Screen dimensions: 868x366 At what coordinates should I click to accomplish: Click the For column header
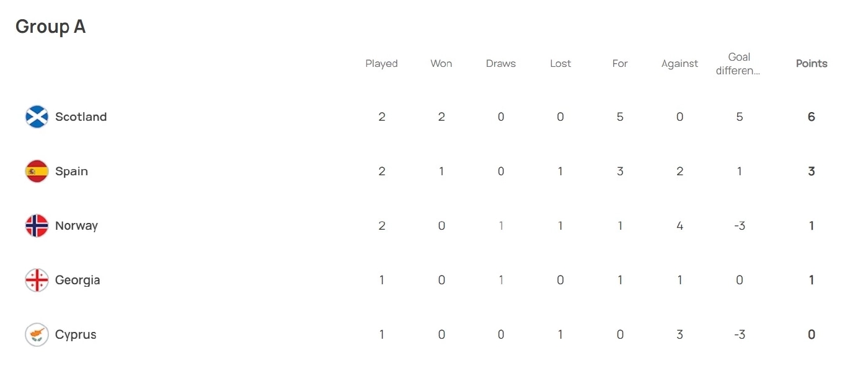pos(620,64)
